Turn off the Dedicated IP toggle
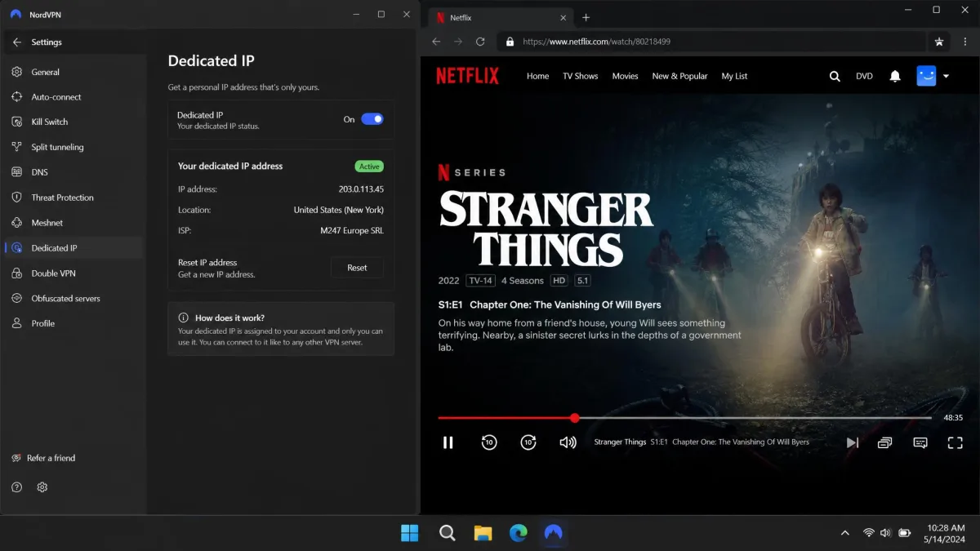The image size is (980, 551). click(x=372, y=119)
